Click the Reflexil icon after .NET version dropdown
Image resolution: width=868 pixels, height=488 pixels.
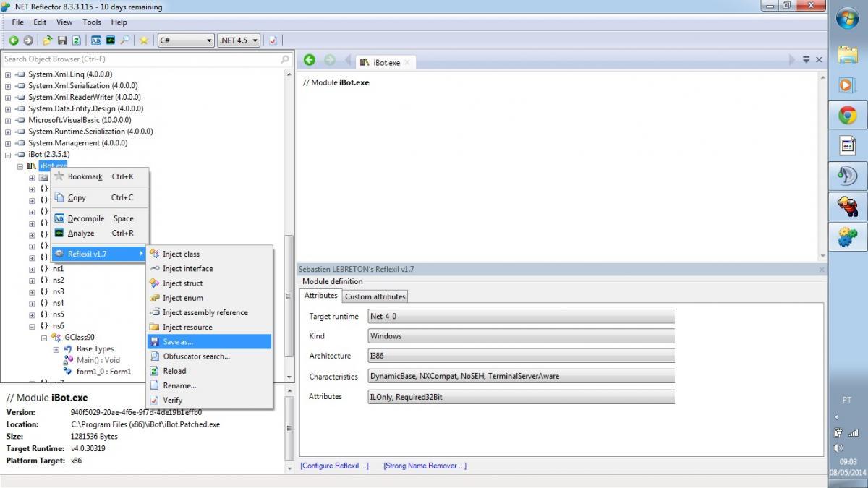(x=273, y=40)
